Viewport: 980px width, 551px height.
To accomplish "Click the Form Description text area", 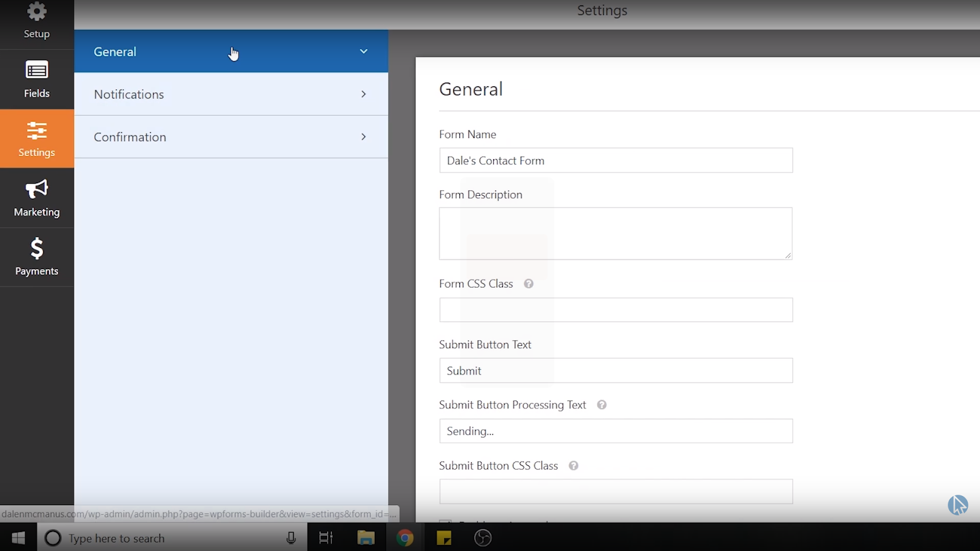I will [x=616, y=234].
